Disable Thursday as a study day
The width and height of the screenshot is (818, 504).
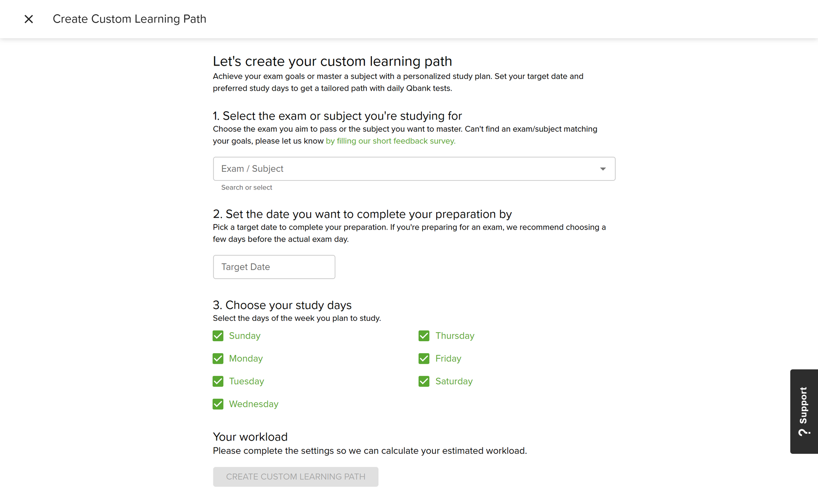424,336
